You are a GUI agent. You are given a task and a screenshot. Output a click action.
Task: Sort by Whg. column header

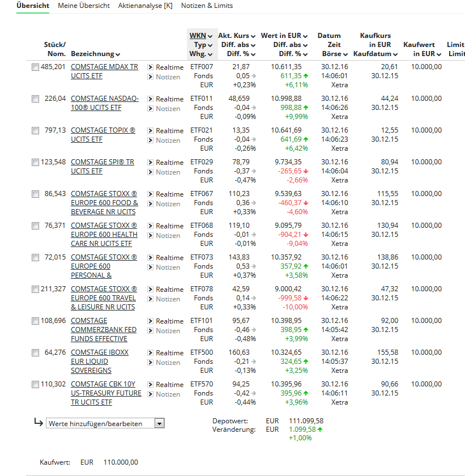coord(201,54)
